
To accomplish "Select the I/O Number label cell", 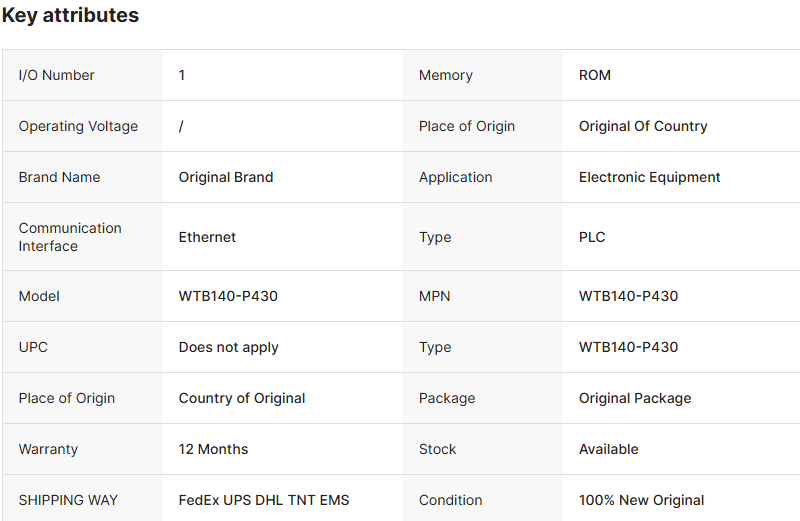I will pos(57,75).
